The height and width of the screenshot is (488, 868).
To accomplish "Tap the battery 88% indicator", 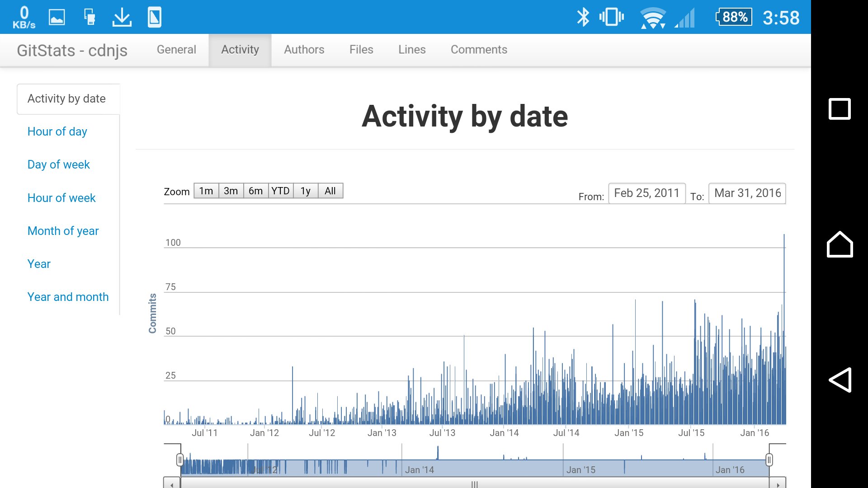I will click(734, 17).
